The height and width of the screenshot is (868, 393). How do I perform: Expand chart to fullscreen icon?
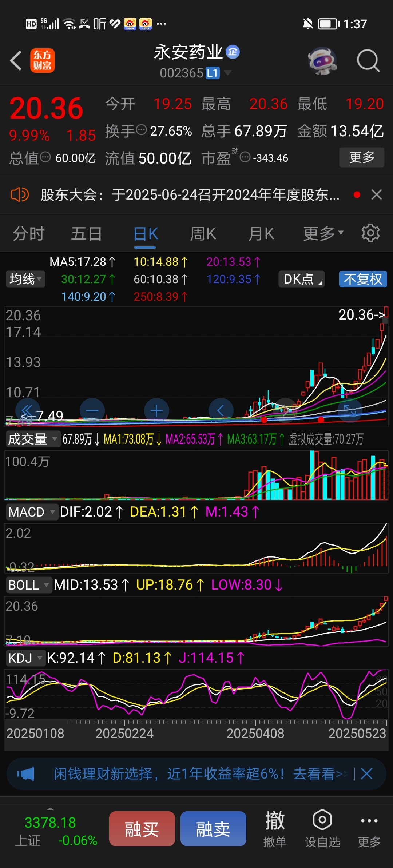(x=350, y=411)
